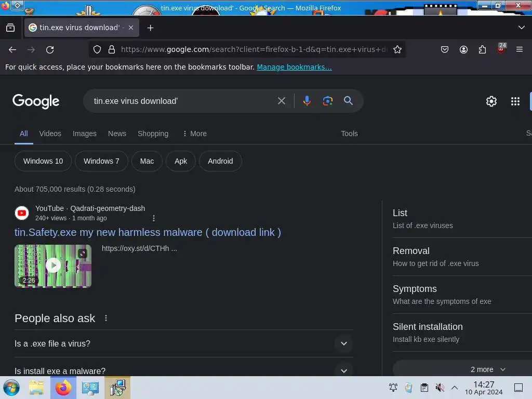Screen dimensions: 532x399
Task: Play the 2:26 video thumbnail
Action: point(53,266)
